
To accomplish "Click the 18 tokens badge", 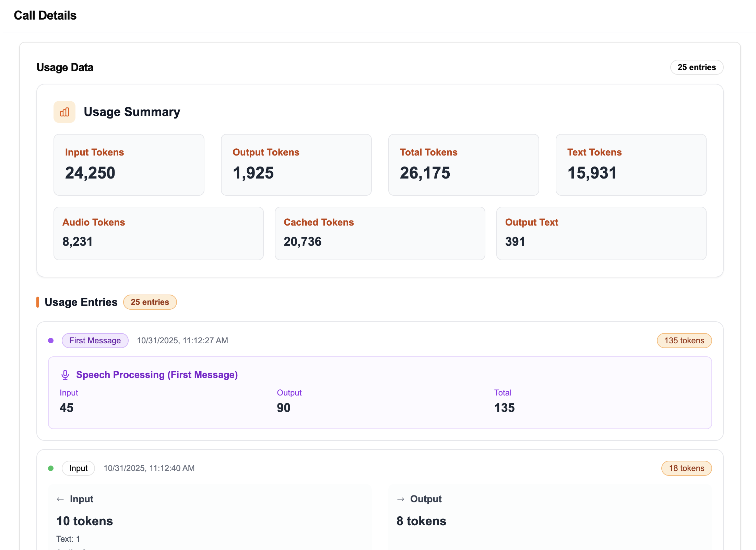I will (x=686, y=468).
